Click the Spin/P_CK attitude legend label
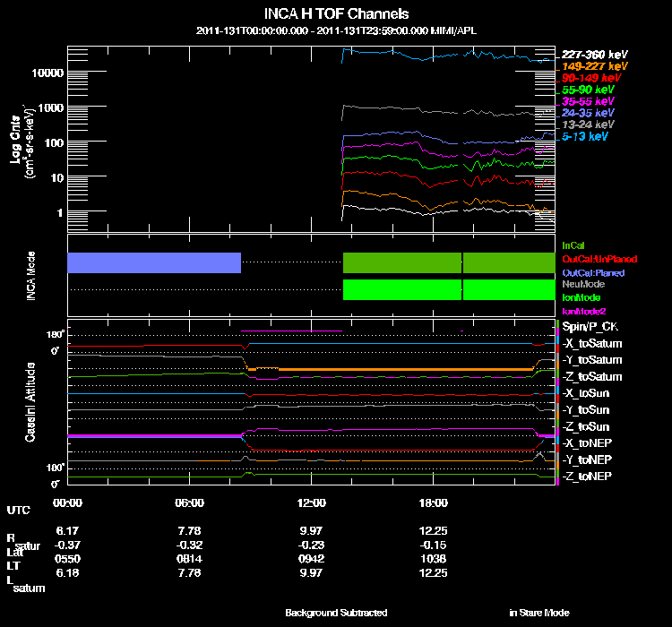672x627 pixels. pos(591,327)
